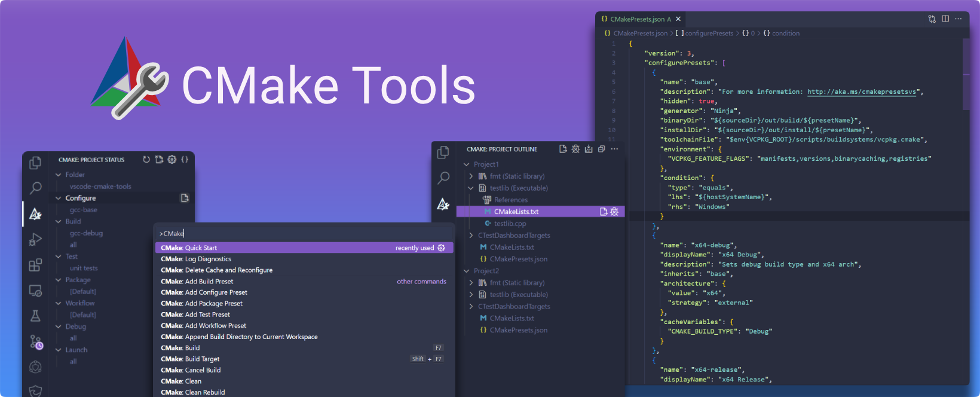This screenshot has width=980, height=397.
Task: Open Run and Debug view in activity bar
Action: click(x=35, y=240)
